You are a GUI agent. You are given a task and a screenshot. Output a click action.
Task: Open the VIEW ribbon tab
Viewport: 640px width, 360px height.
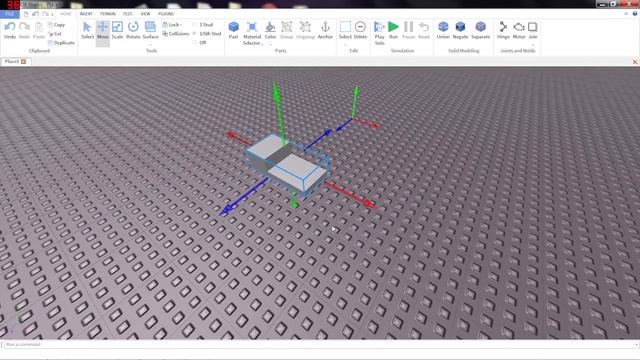[145, 14]
